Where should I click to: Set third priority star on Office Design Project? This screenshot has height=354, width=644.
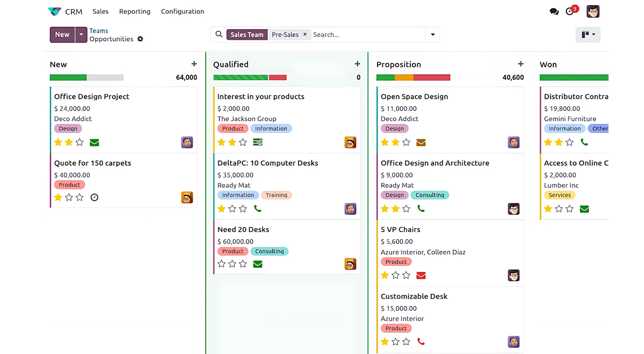point(80,142)
